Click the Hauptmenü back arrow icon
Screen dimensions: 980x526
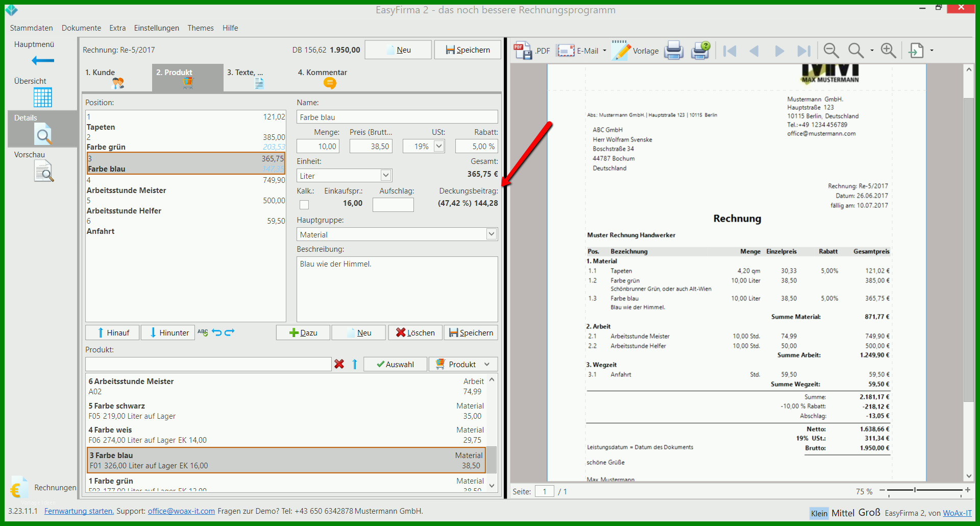[x=43, y=61]
